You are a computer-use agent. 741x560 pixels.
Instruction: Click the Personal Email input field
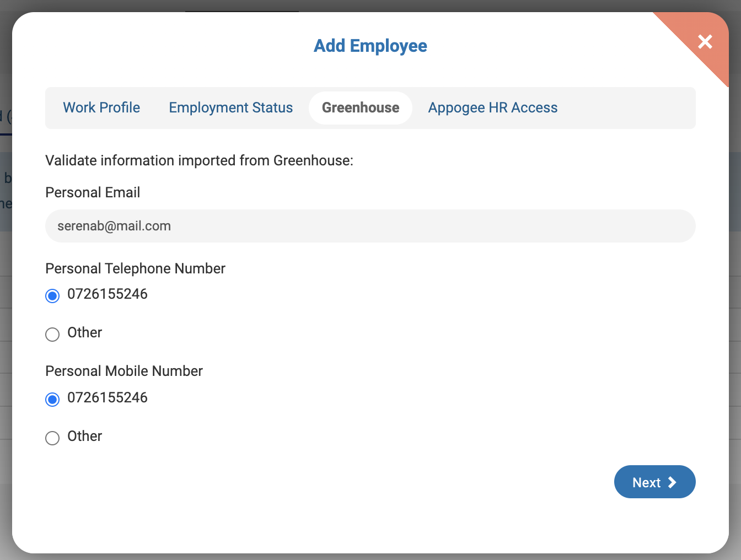click(370, 226)
